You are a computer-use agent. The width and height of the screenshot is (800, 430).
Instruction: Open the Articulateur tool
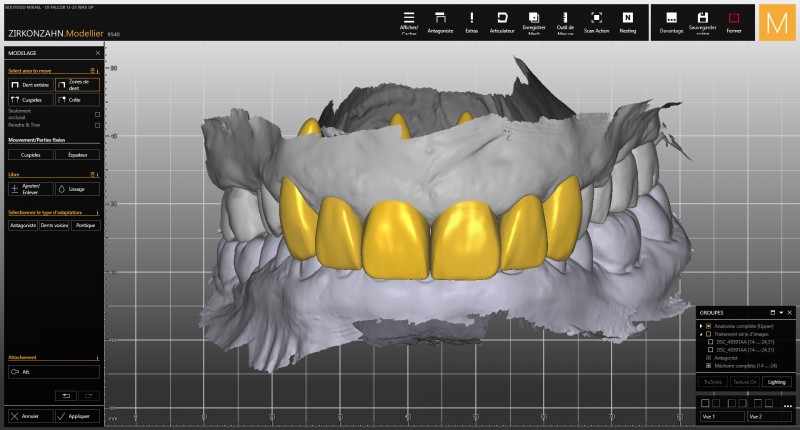502,18
